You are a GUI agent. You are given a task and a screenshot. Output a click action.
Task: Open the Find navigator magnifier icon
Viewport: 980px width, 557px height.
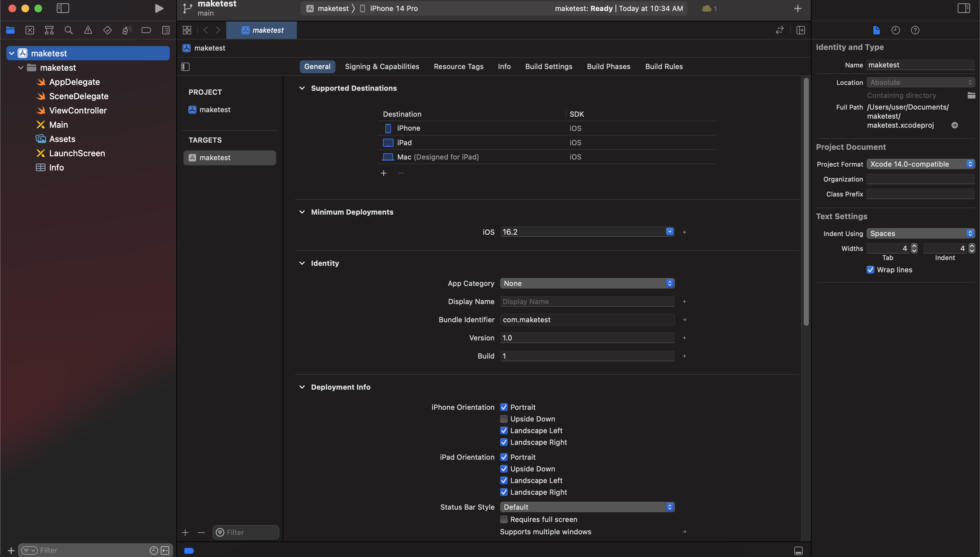click(68, 30)
